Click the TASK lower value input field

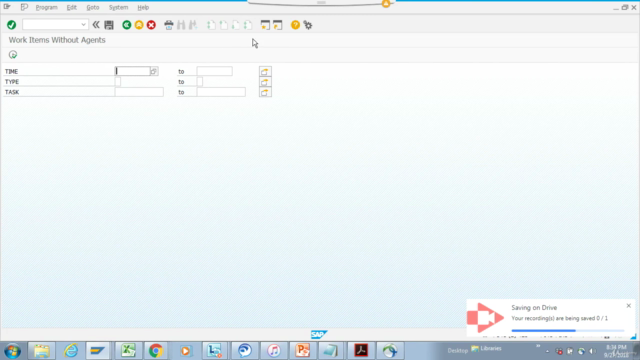[x=139, y=92]
